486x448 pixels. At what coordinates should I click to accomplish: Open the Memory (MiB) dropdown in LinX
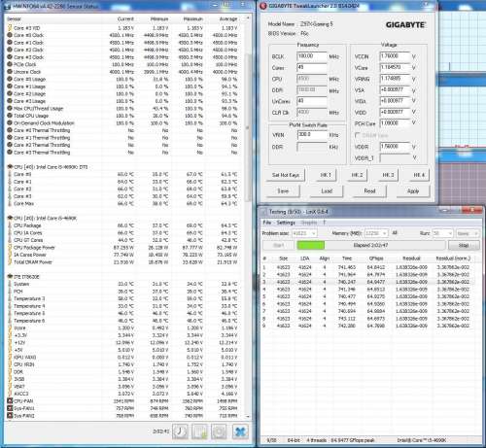coord(376,233)
